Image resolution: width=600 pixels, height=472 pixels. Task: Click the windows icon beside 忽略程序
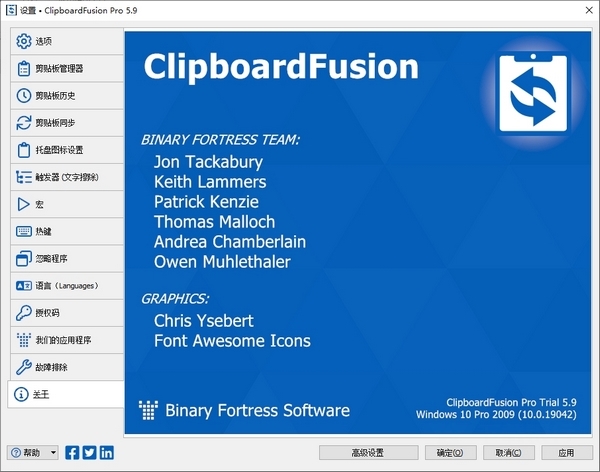pos(24,258)
